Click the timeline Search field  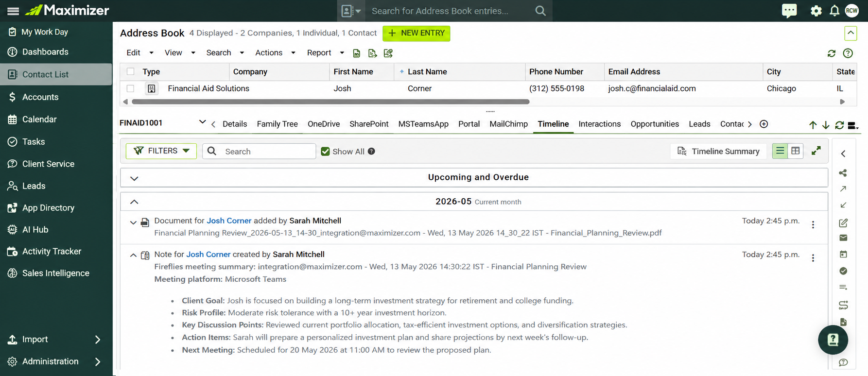pos(259,151)
